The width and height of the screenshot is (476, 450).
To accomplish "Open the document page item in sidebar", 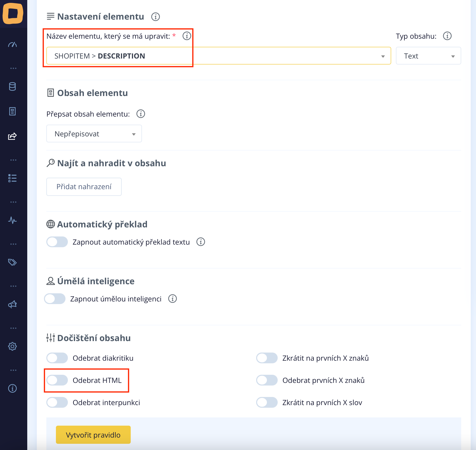I will click(x=12, y=111).
